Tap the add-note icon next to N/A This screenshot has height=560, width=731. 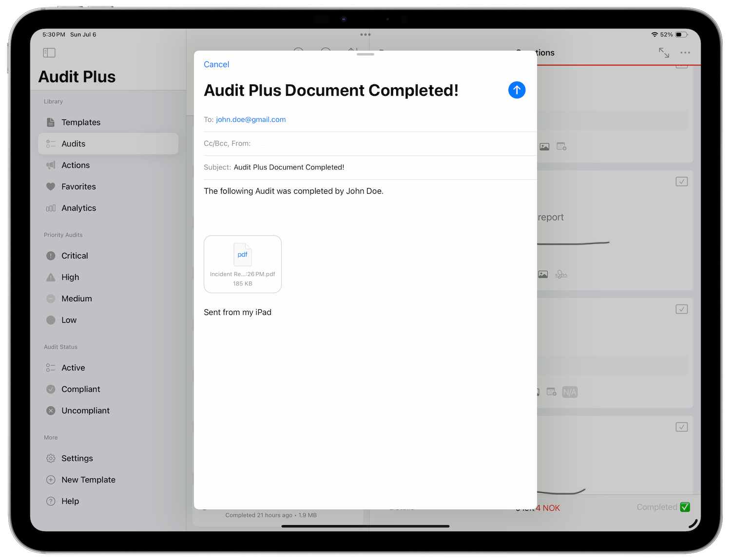552,392
